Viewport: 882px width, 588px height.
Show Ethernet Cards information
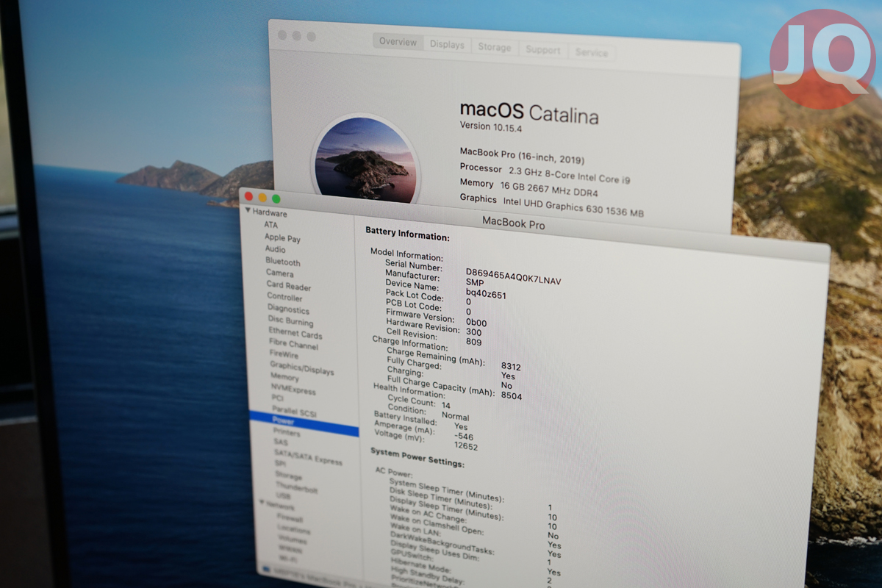295,333
